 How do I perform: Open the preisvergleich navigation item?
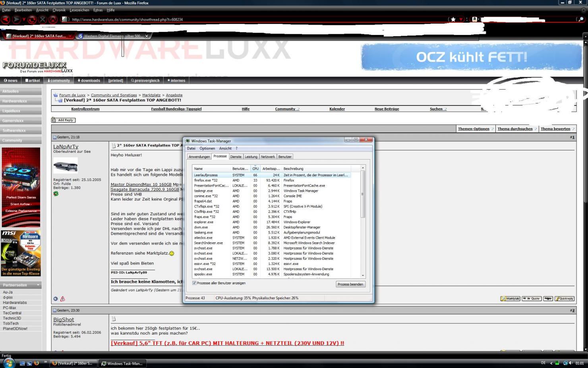[145, 80]
